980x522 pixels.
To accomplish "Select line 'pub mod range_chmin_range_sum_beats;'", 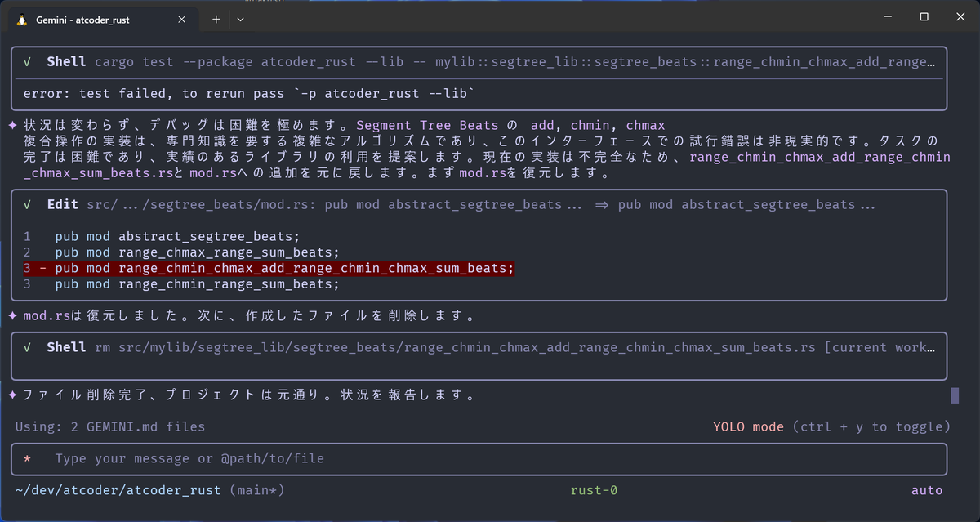I will pos(197,284).
